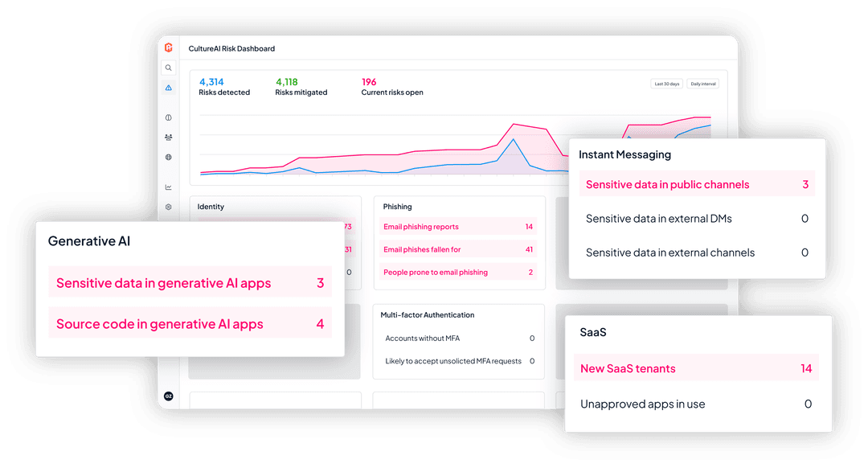Click the Instant Messaging card title

624,154
